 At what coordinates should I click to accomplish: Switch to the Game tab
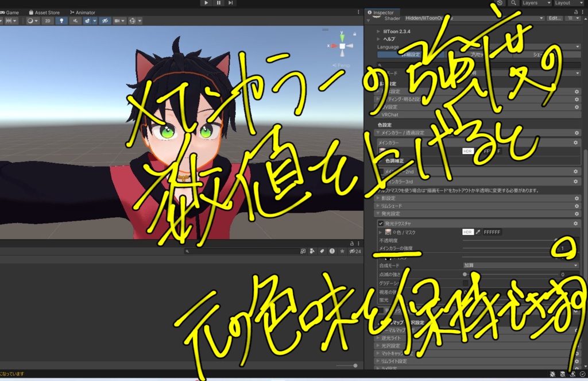10,13
